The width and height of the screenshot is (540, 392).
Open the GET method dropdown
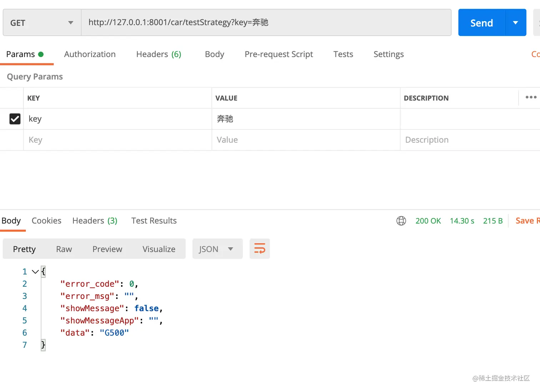42,23
